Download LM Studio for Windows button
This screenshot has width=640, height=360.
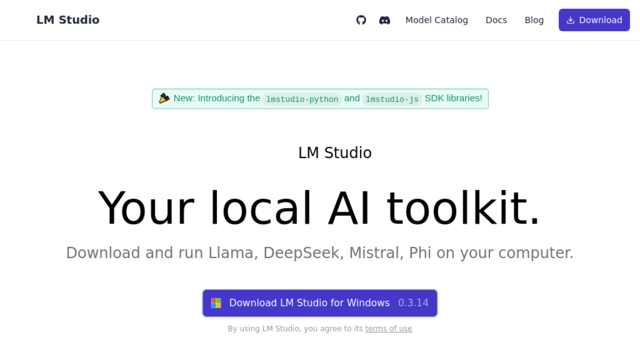(x=320, y=303)
